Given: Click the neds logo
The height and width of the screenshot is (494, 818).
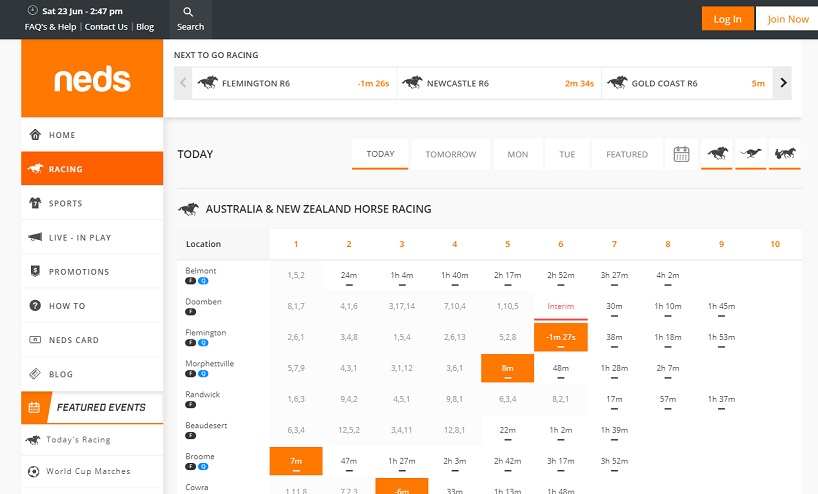Looking at the screenshot, I should coord(92,80).
